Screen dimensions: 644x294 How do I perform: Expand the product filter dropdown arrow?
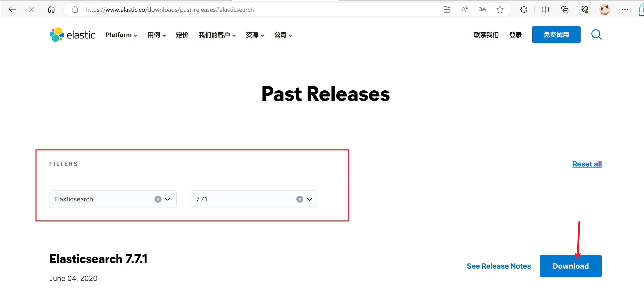click(168, 199)
